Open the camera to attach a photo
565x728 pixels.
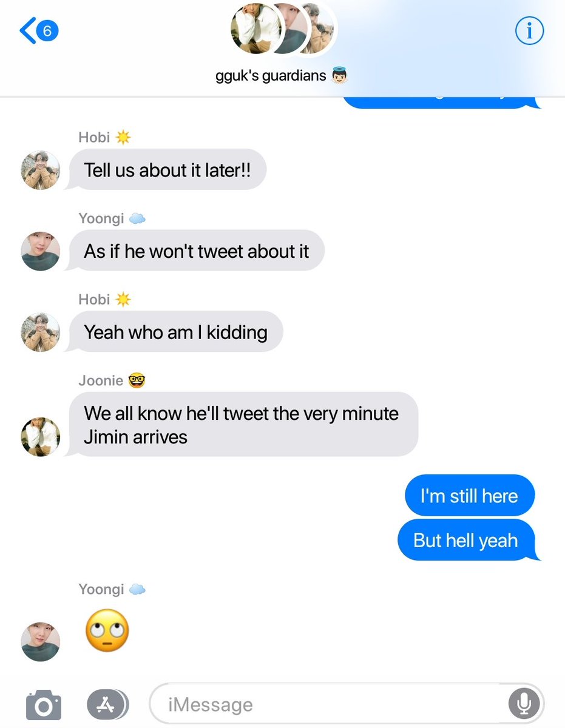[43, 704]
